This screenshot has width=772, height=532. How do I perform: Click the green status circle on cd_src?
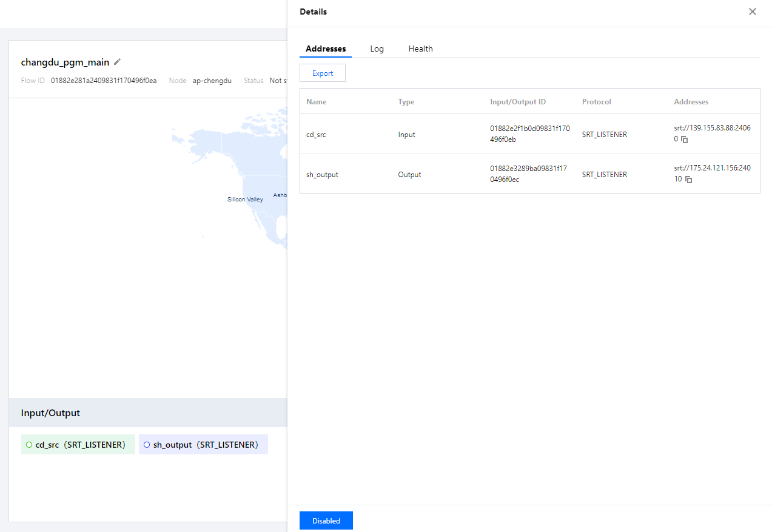point(29,445)
